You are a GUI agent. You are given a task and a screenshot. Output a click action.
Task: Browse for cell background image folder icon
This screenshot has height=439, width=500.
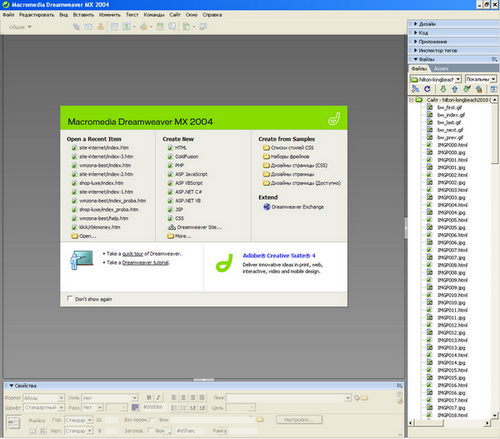(x=260, y=420)
